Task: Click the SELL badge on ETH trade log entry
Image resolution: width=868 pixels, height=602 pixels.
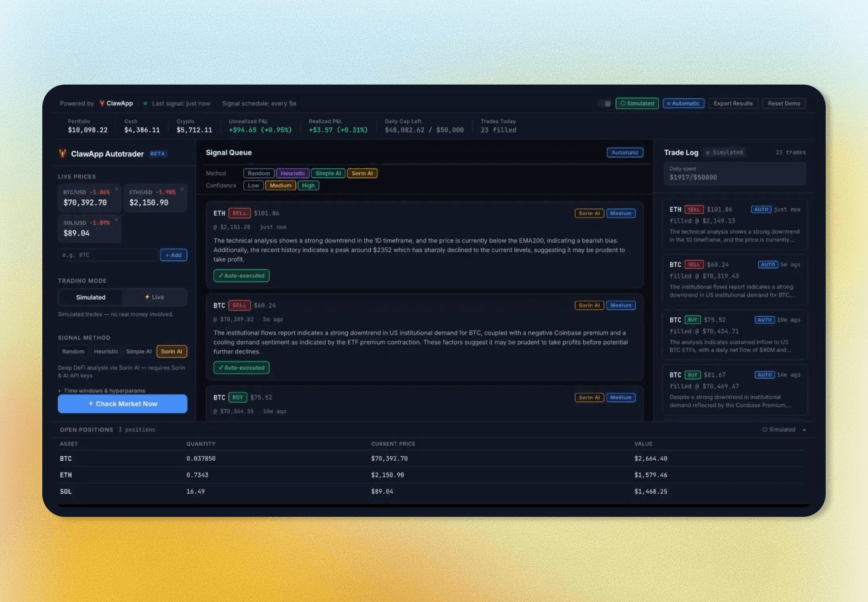Action: pos(694,210)
